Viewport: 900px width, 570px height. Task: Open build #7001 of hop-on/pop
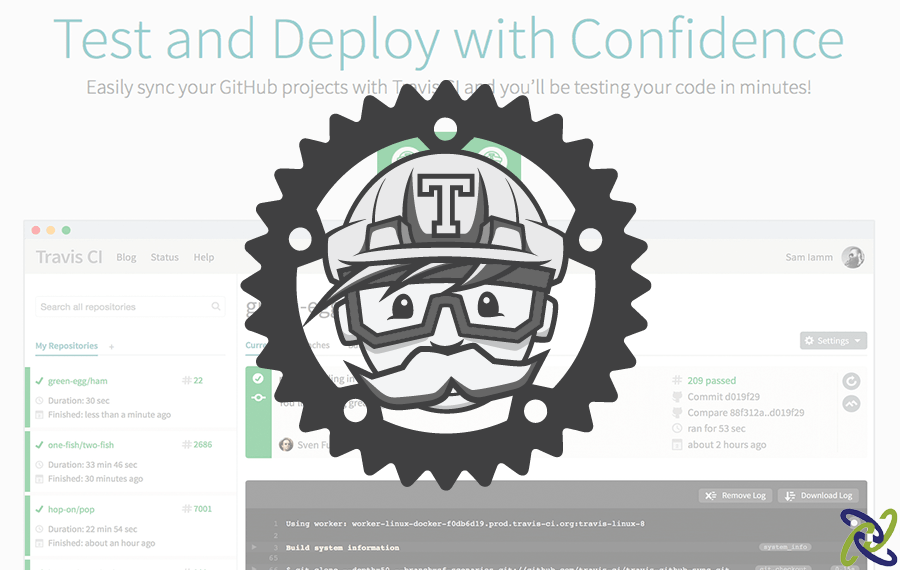point(197,509)
